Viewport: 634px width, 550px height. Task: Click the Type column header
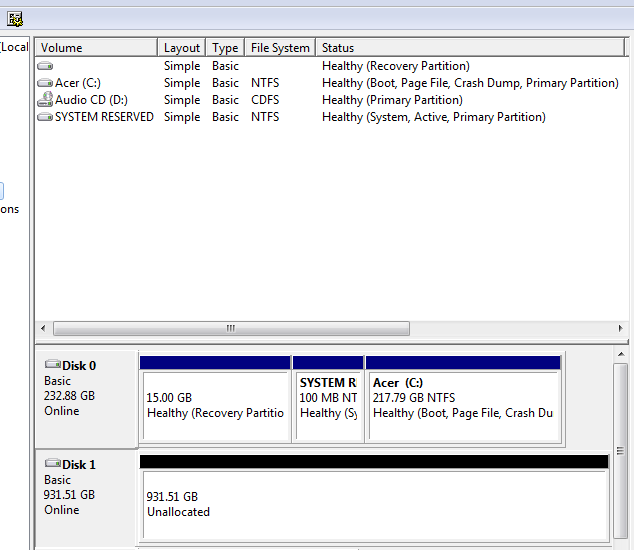tap(225, 48)
